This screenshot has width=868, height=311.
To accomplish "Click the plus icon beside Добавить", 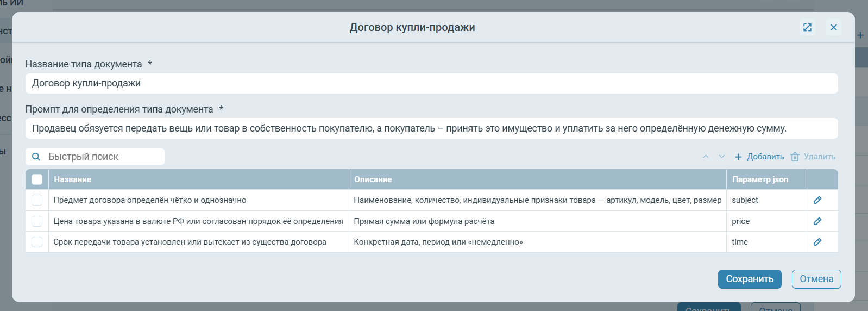I will coord(738,157).
